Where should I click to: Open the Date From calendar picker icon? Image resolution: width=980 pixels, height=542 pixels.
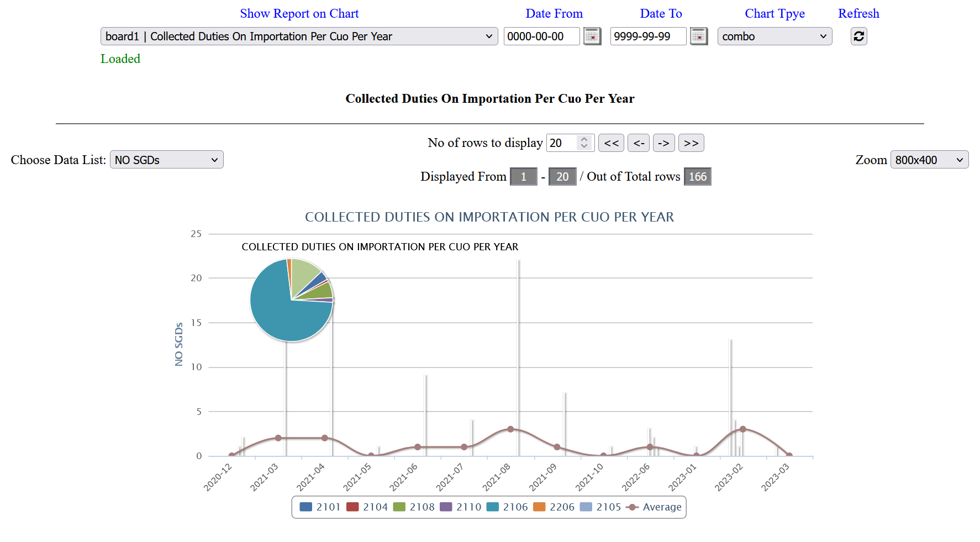[x=592, y=36]
